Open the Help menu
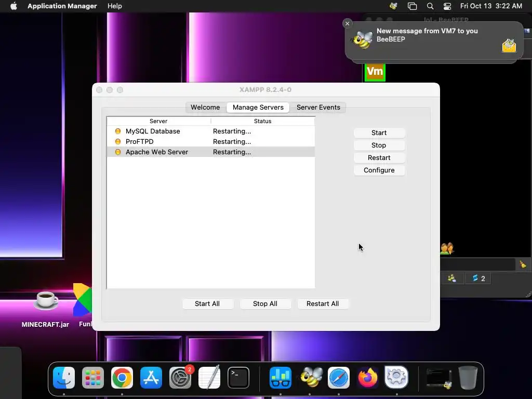The image size is (532, 399). tap(115, 6)
